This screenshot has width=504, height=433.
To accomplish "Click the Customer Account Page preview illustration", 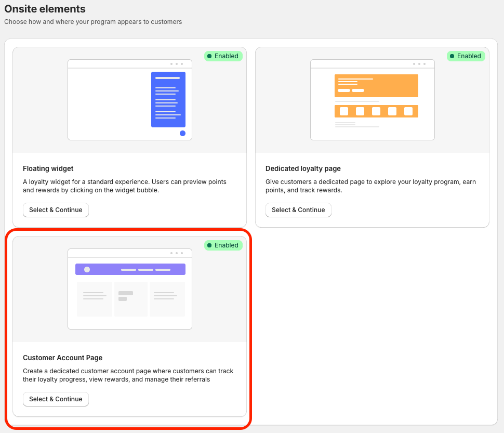I will 130,288.
